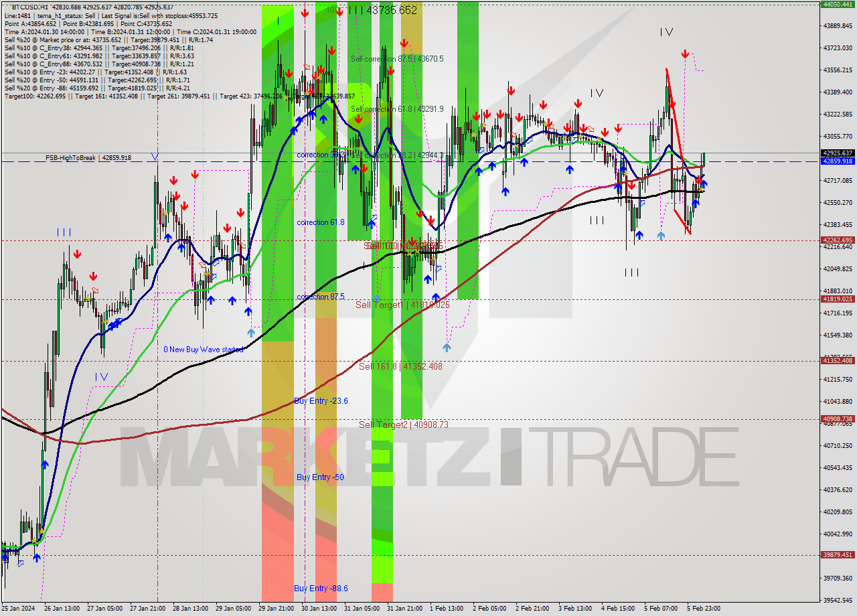
Task: Select the red 42262.695 price level tag
Action: tap(838, 240)
